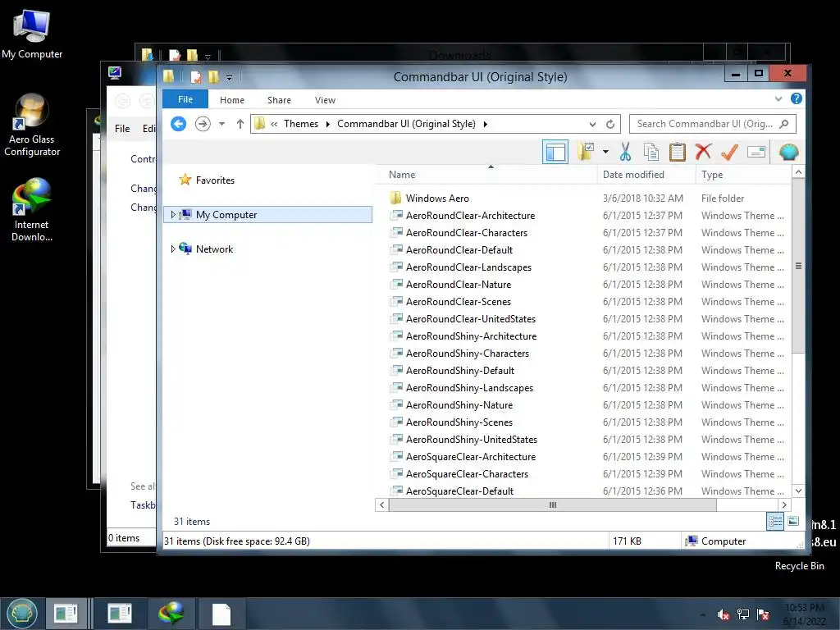This screenshot has width=840, height=630.
Task: Select the My Computer desktop icon
Action: (32, 35)
